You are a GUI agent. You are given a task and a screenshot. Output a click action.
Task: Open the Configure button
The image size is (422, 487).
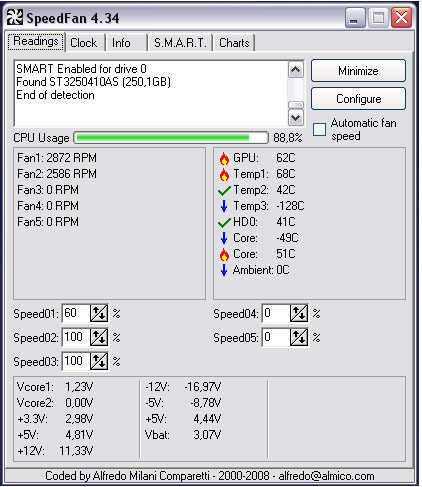click(x=358, y=99)
